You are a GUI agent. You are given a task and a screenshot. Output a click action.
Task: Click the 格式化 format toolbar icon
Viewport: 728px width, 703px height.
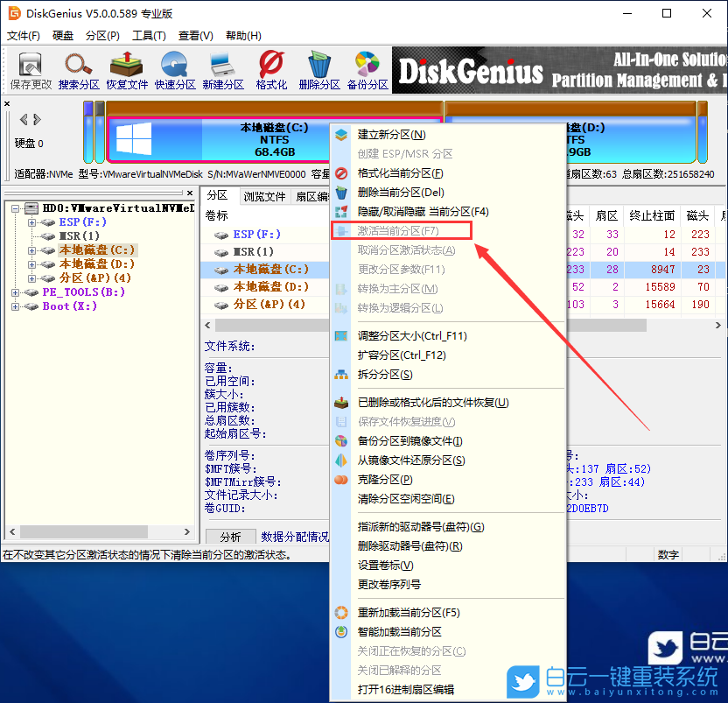click(x=271, y=70)
